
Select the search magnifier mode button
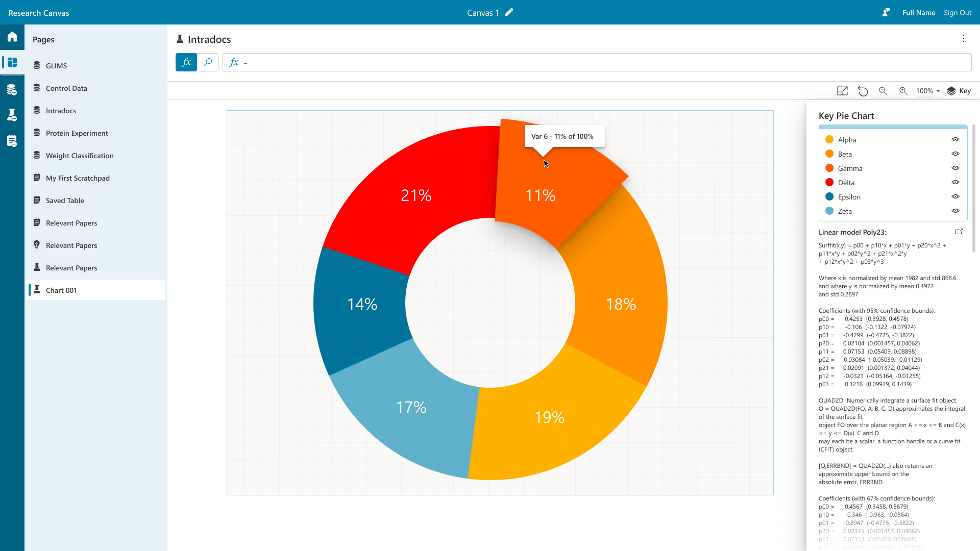pyautogui.click(x=208, y=62)
